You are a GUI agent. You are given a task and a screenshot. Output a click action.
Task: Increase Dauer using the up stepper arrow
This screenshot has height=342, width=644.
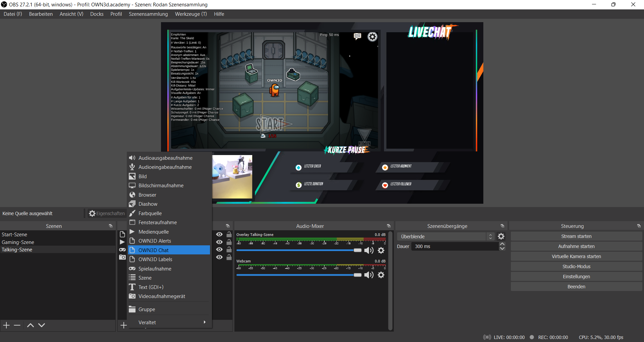coord(502,244)
